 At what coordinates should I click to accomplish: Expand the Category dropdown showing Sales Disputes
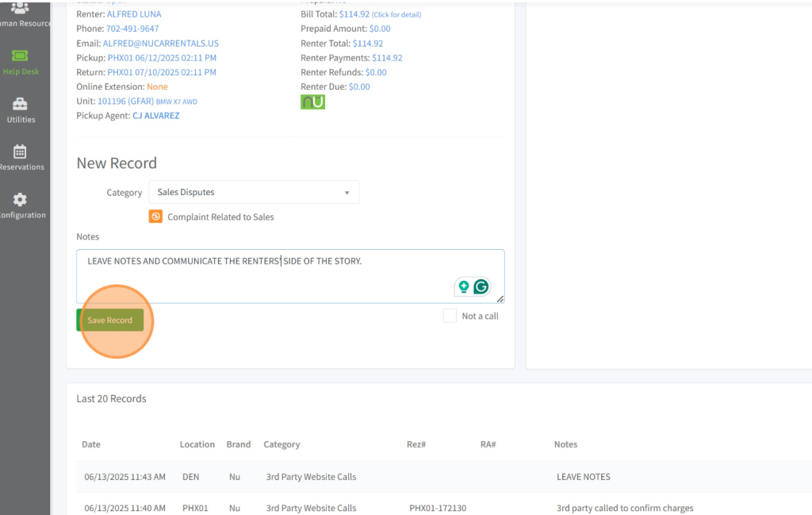point(254,192)
